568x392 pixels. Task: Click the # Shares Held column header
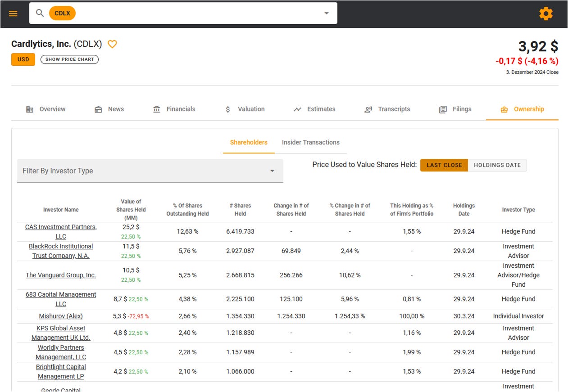pyautogui.click(x=240, y=210)
